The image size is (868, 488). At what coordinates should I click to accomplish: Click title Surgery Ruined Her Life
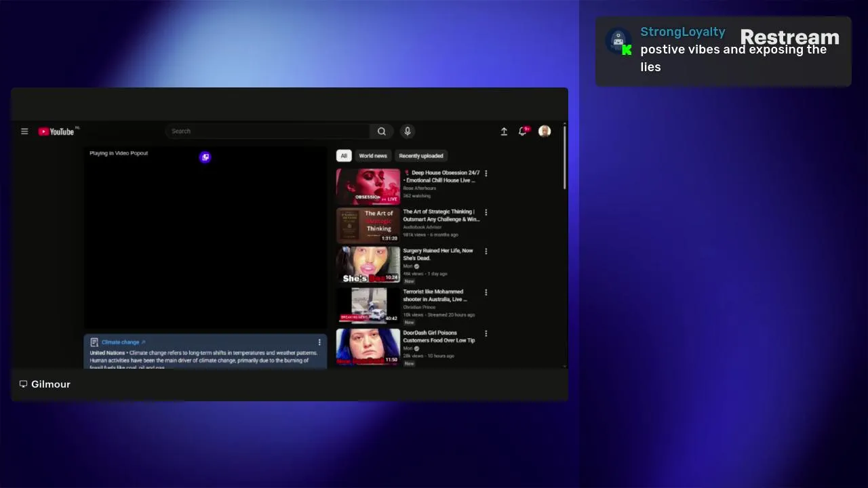(x=438, y=254)
